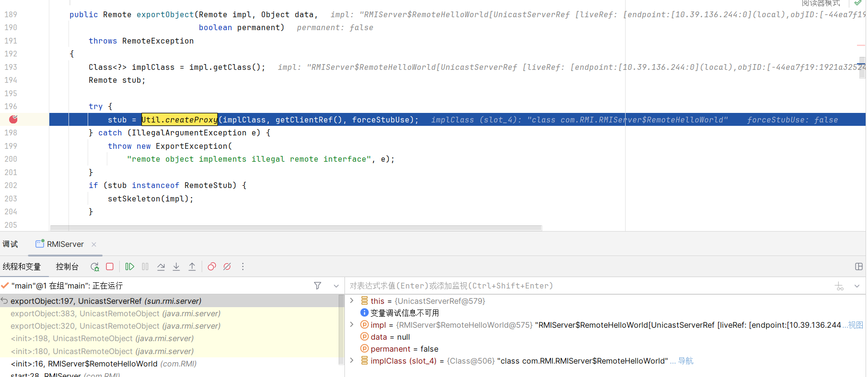Click the 调试 tool window label
The width and height of the screenshot is (868, 377).
10,244
